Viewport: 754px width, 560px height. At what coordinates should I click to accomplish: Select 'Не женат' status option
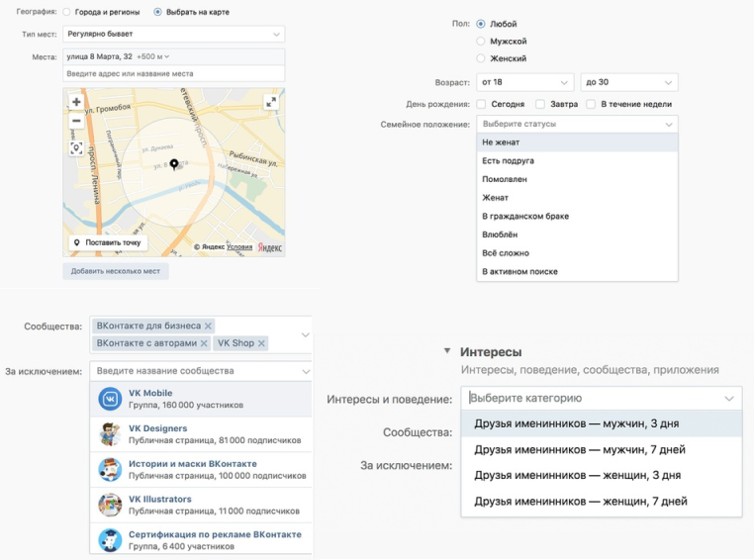(x=577, y=142)
